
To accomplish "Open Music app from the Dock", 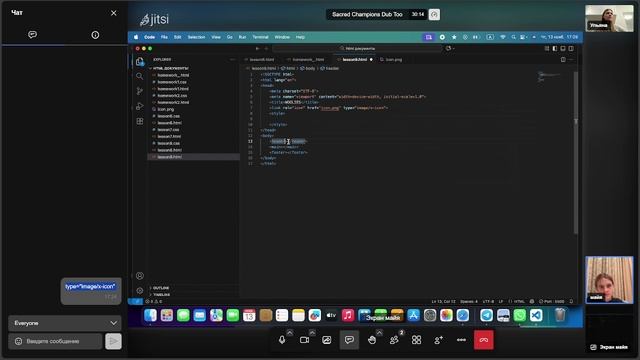I will tap(348, 316).
